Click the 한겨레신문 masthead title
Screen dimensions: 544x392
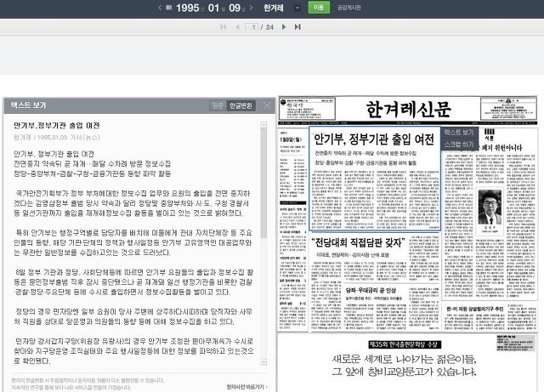408,109
